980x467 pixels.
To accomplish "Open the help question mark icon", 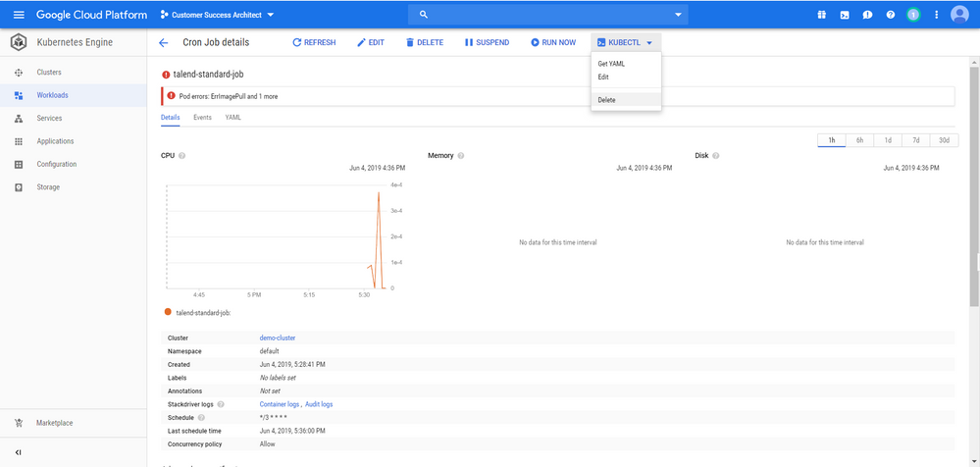I will coord(891,15).
